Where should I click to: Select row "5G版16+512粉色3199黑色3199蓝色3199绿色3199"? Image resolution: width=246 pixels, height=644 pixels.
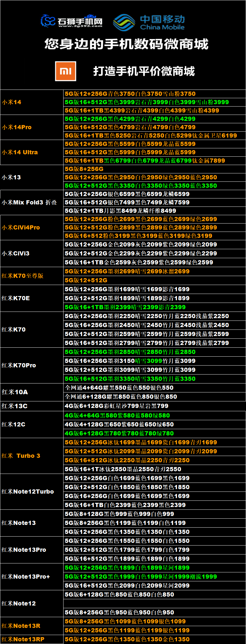pyautogui.click(x=155, y=236)
